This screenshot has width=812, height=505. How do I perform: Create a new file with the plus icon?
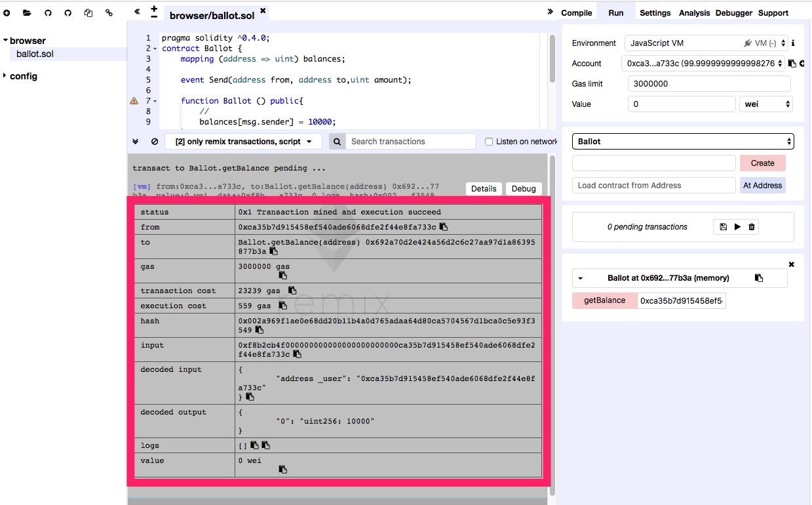tap(7, 12)
